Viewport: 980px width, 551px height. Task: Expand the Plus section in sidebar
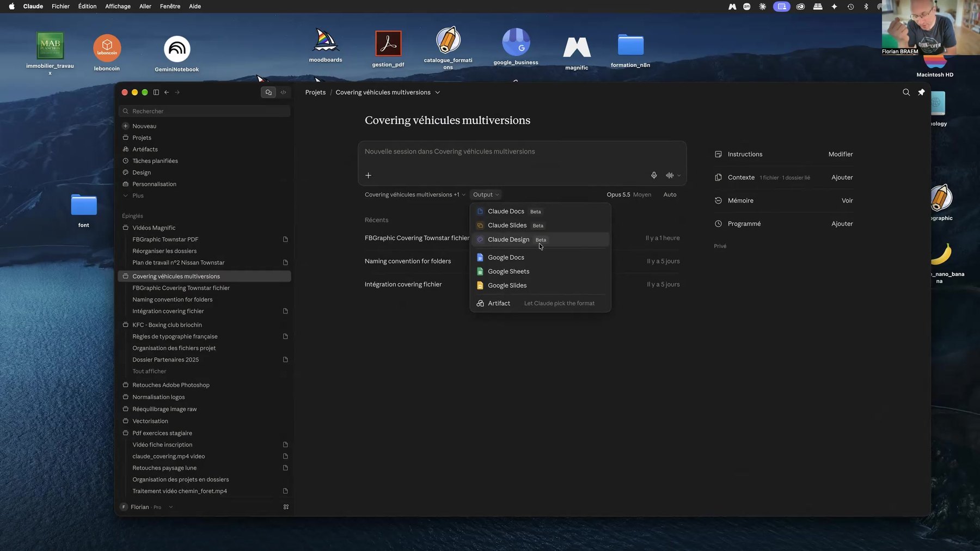138,196
